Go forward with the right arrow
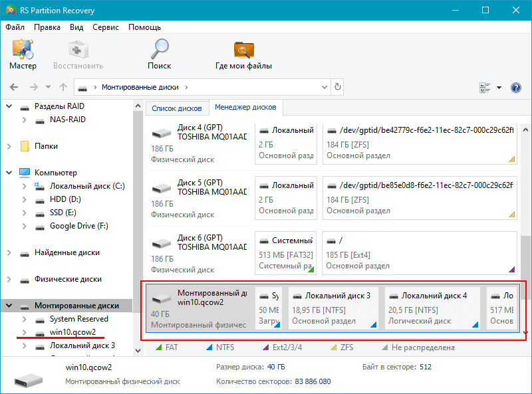 point(34,87)
